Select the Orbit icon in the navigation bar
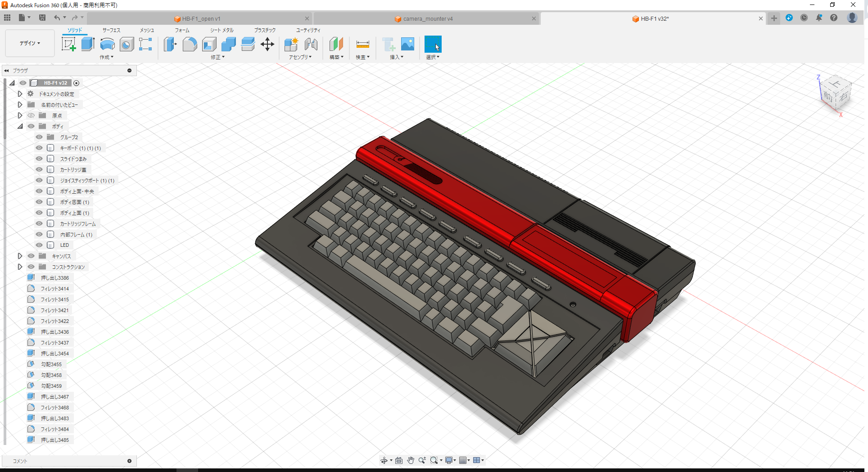Image resolution: width=868 pixels, height=472 pixels. [384, 460]
